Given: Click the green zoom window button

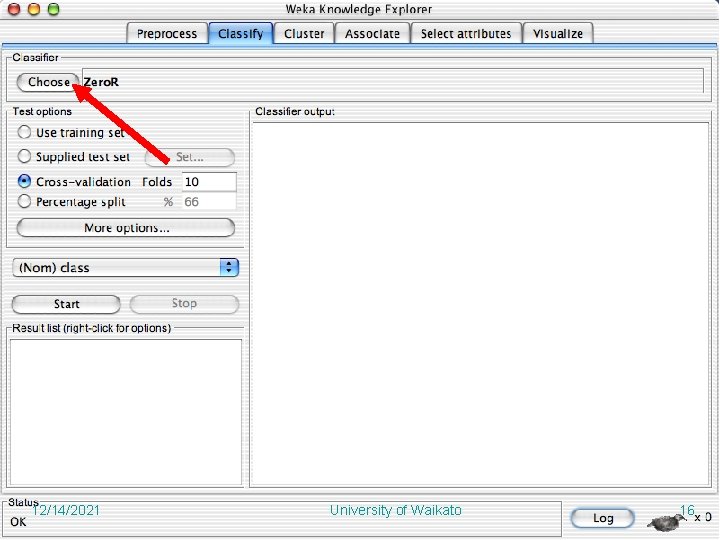Looking at the screenshot, I should pos(54,9).
